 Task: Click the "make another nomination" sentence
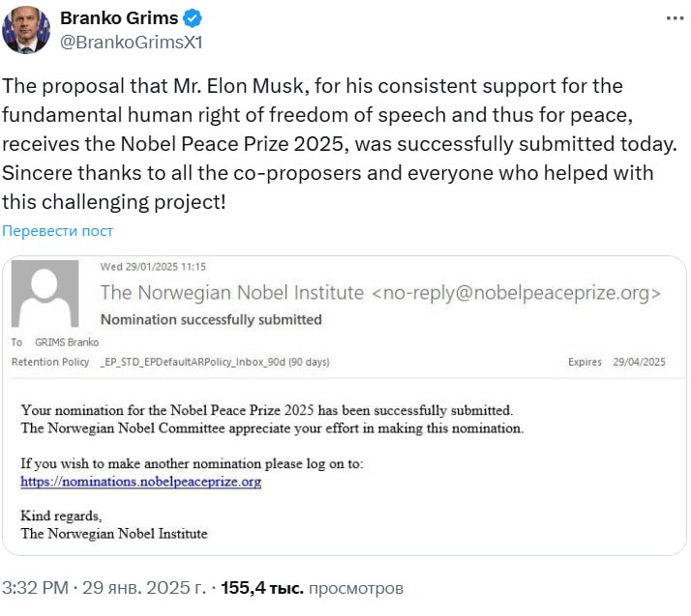192,463
